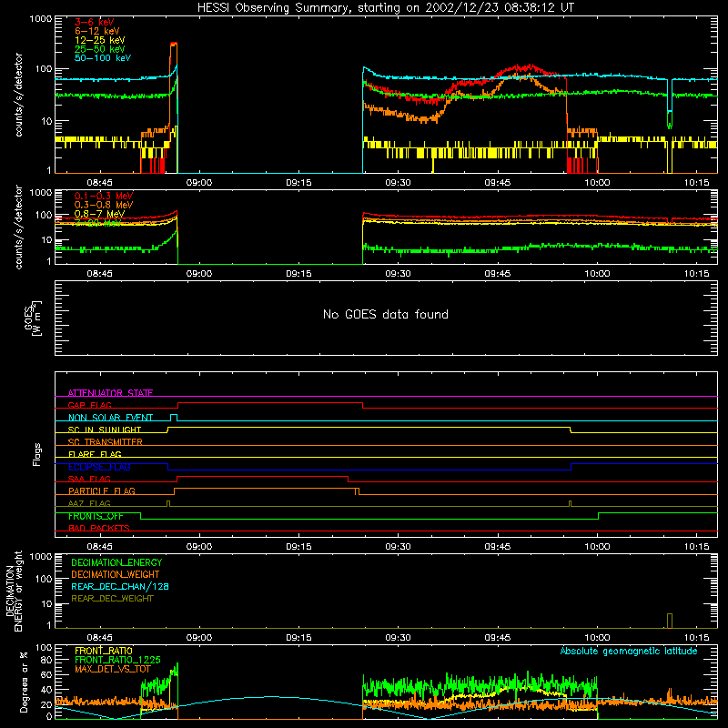The height and width of the screenshot is (728, 728).
Task: Click the counts/s/detector axis label of the MeV plot
Action: click(18, 227)
